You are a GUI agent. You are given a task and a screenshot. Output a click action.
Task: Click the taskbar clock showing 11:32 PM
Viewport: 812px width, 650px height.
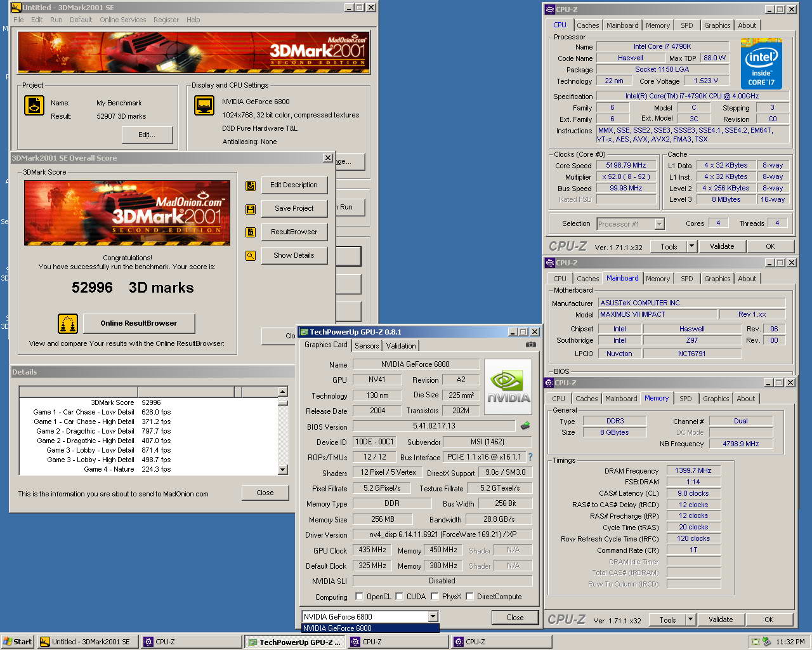(x=790, y=642)
